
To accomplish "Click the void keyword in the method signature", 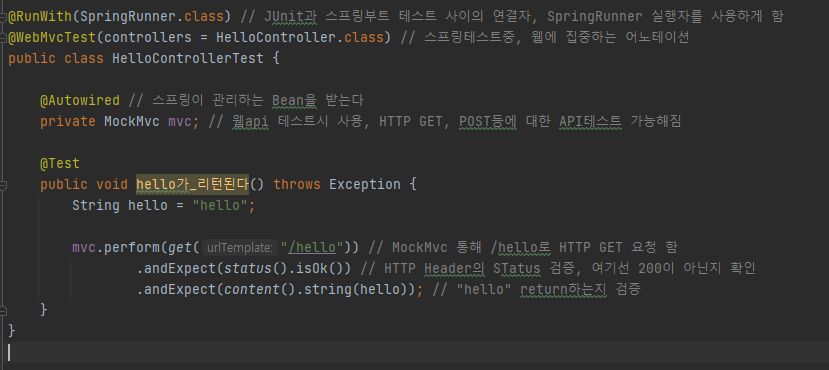I will coord(112,184).
